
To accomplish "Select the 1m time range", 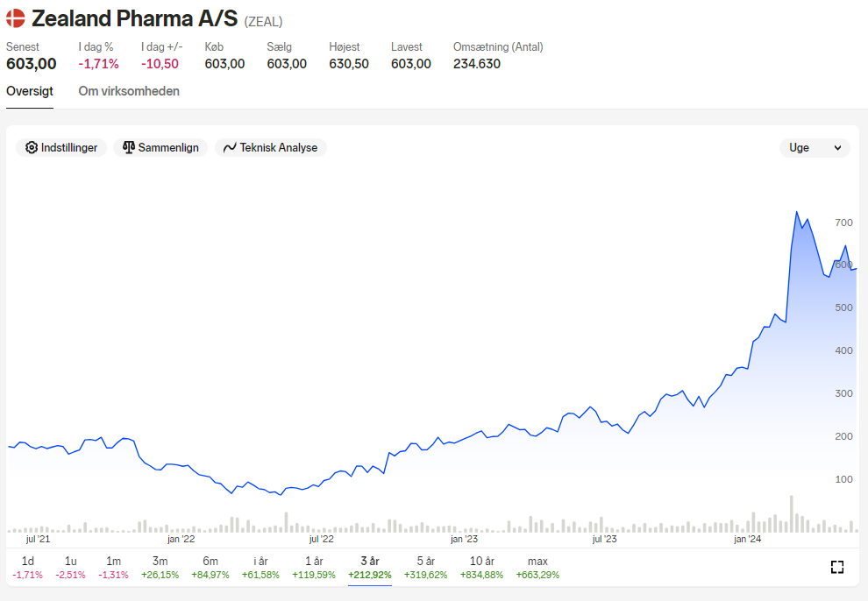I will (113, 568).
